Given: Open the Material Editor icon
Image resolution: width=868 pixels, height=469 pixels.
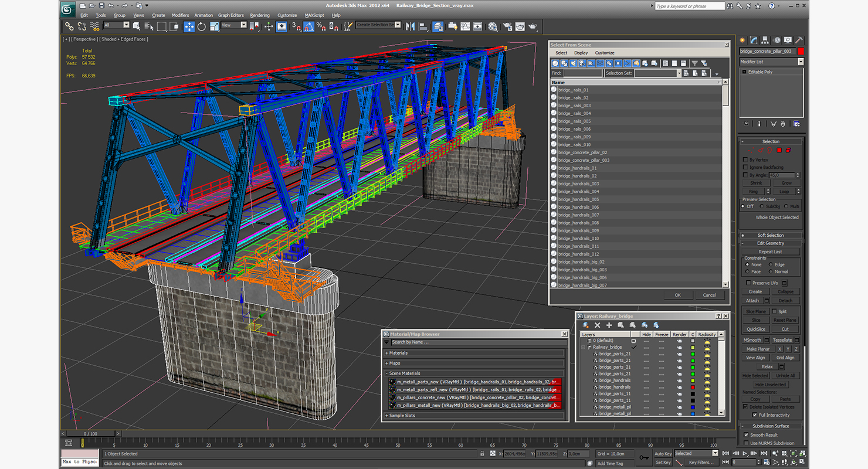Looking at the screenshot, I should pyautogui.click(x=493, y=26).
